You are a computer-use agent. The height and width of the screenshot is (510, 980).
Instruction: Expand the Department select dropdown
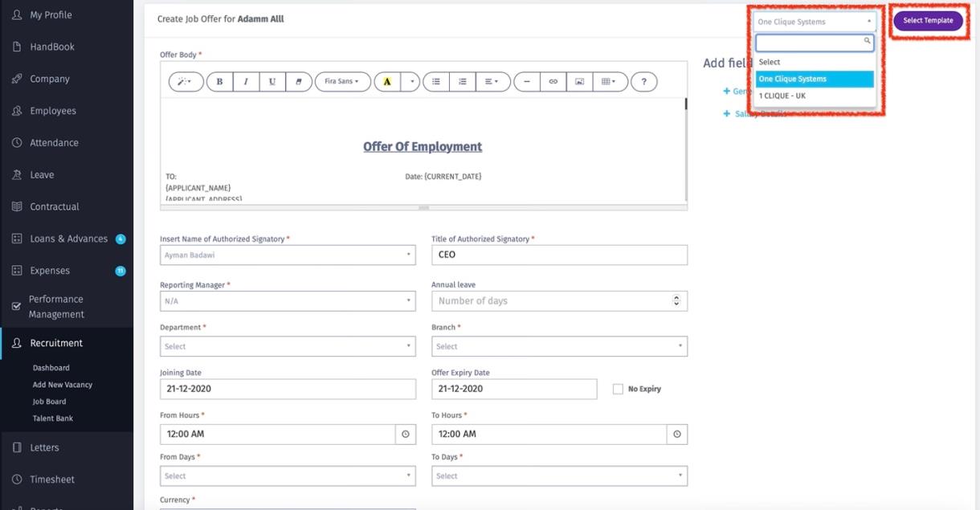tap(288, 346)
